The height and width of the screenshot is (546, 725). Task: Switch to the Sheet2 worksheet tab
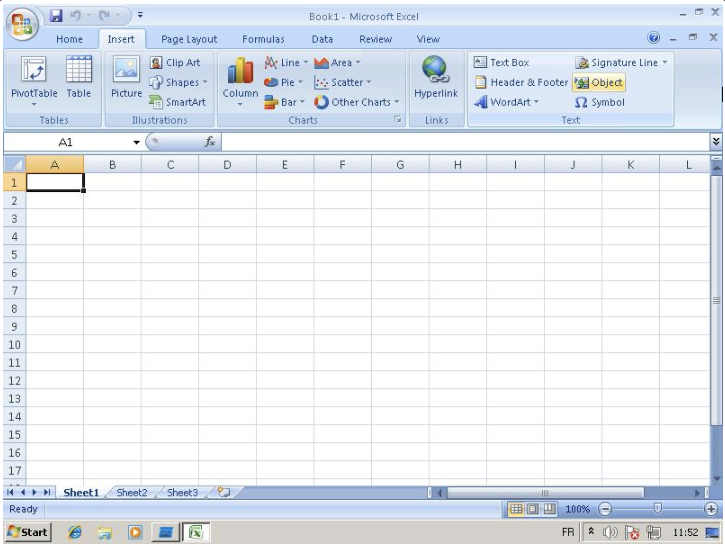click(131, 493)
